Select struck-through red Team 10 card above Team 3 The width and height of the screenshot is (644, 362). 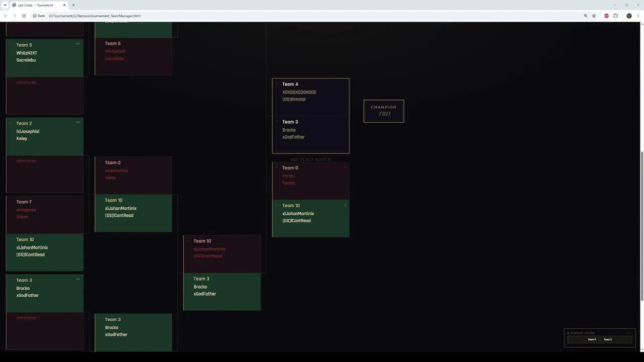point(222,254)
